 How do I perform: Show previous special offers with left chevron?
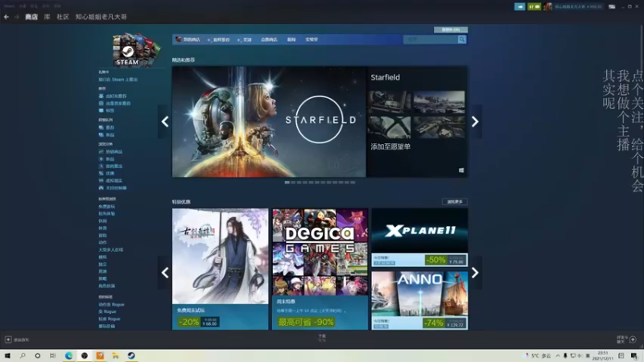[165, 273]
